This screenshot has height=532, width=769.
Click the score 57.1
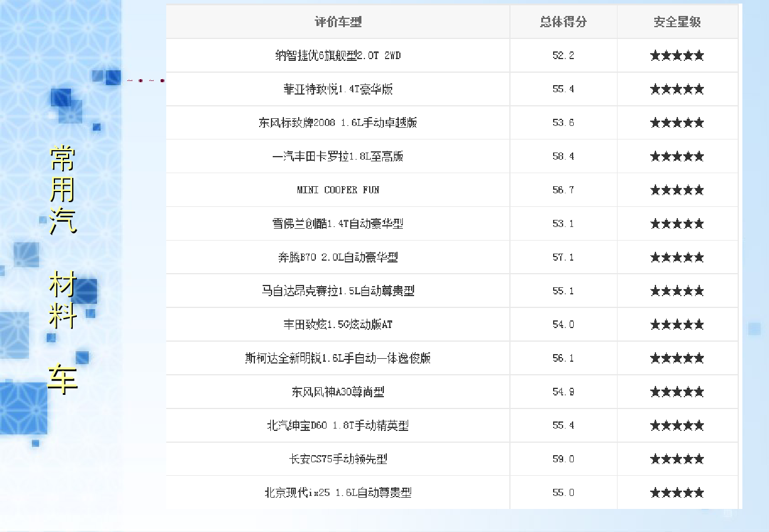(x=563, y=257)
